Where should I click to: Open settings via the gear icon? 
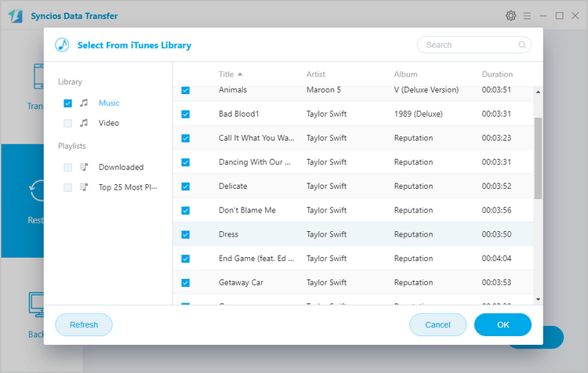511,16
